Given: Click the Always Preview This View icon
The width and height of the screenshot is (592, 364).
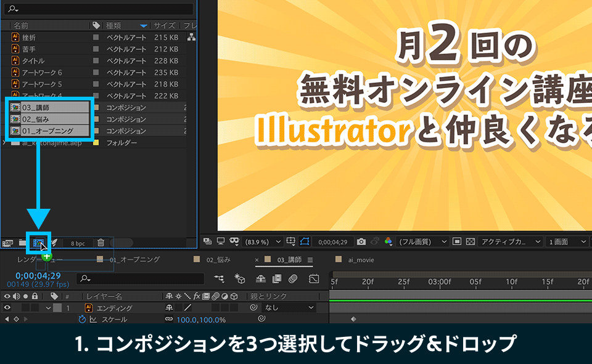Looking at the screenshot, I should [208, 241].
